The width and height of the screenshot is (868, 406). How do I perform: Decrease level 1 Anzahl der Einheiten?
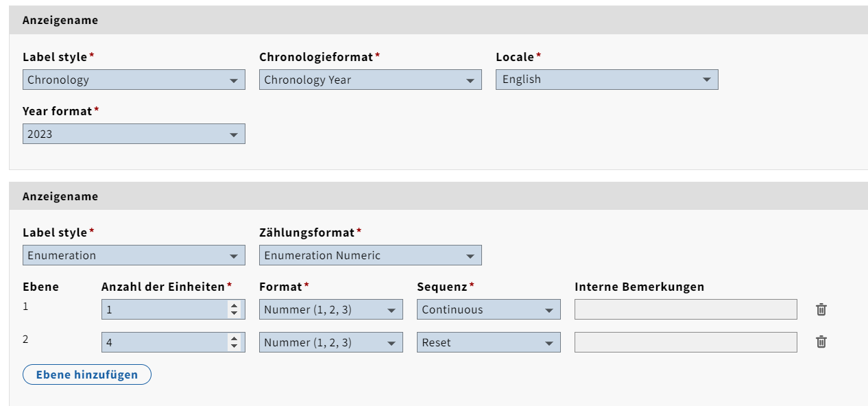pyautogui.click(x=234, y=313)
